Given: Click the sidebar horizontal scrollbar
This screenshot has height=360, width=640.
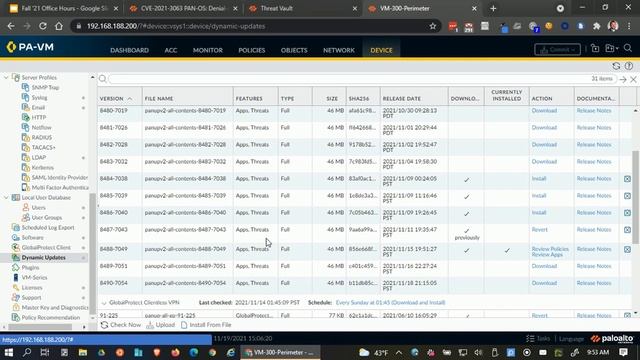Looking at the screenshot, I should 40,327.
